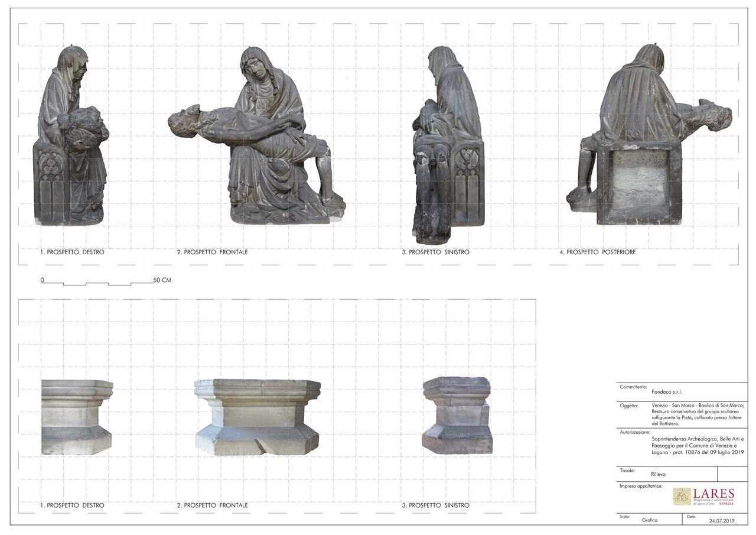Click the pedestal right-side view image
Screen dimensions: 756x535
click(x=76, y=417)
